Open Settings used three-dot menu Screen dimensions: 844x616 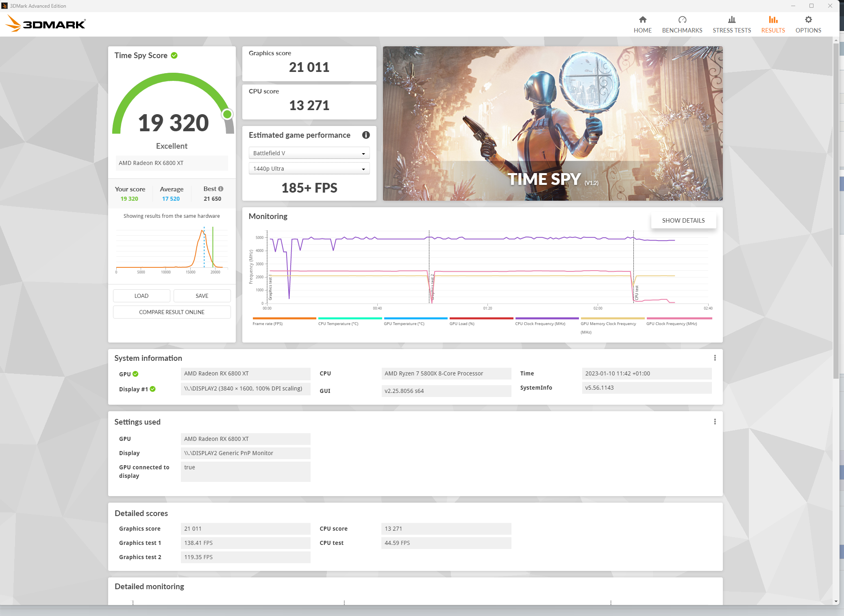pyautogui.click(x=714, y=422)
